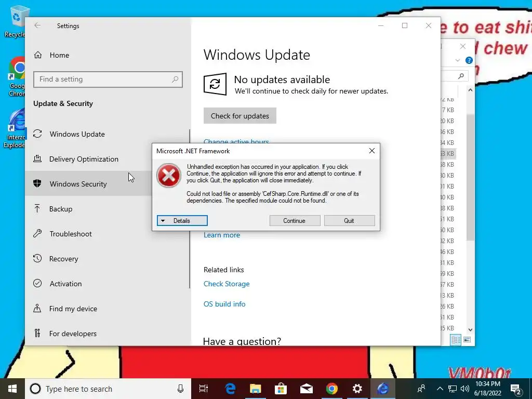Close the File Explorer window behind Settings

(463, 46)
